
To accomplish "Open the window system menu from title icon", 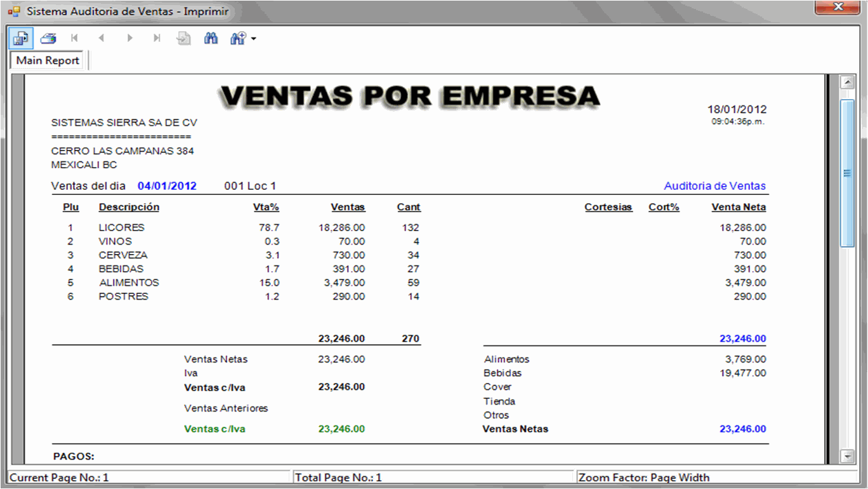I will 13,11.
